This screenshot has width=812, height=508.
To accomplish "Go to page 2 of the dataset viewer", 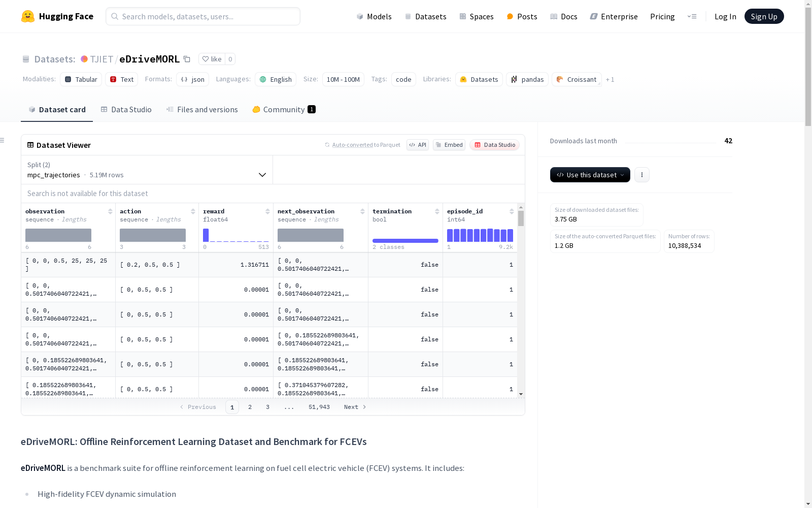I will (250, 407).
